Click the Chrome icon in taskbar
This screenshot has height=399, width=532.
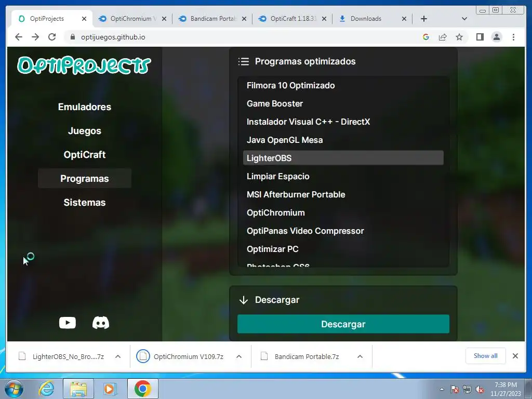coord(142,389)
